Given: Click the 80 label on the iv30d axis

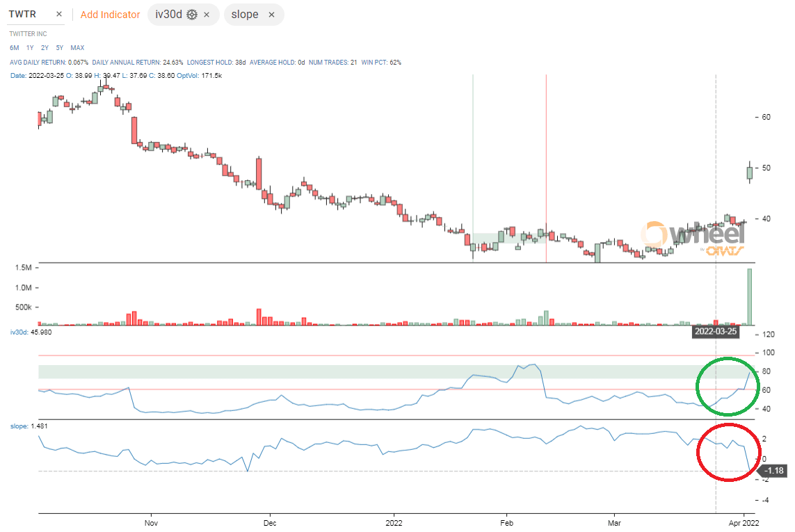Looking at the screenshot, I should click(x=766, y=372).
